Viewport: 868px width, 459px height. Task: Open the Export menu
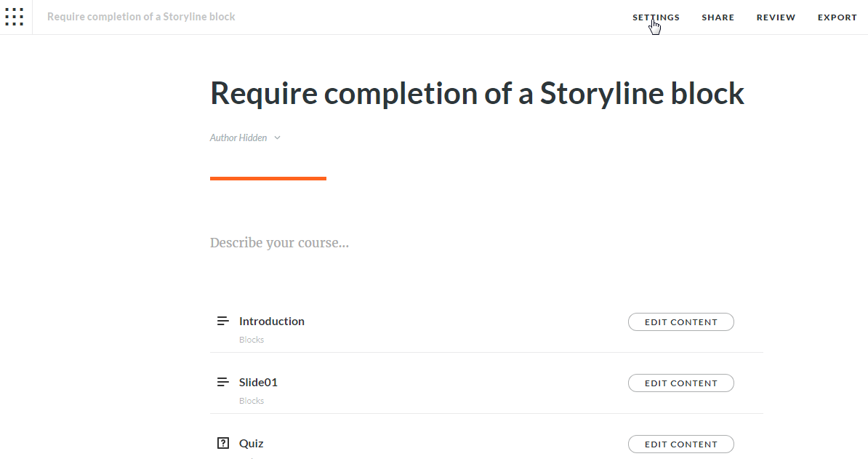click(837, 17)
